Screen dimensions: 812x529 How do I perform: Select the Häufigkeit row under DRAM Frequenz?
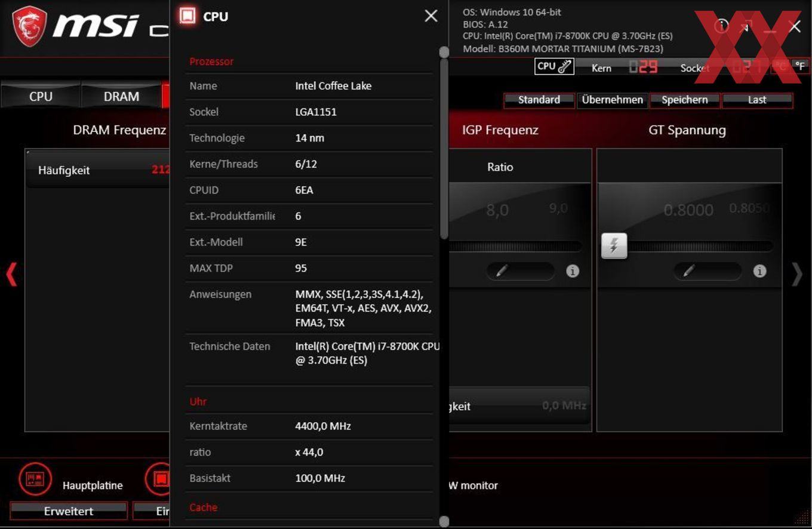(99, 170)
